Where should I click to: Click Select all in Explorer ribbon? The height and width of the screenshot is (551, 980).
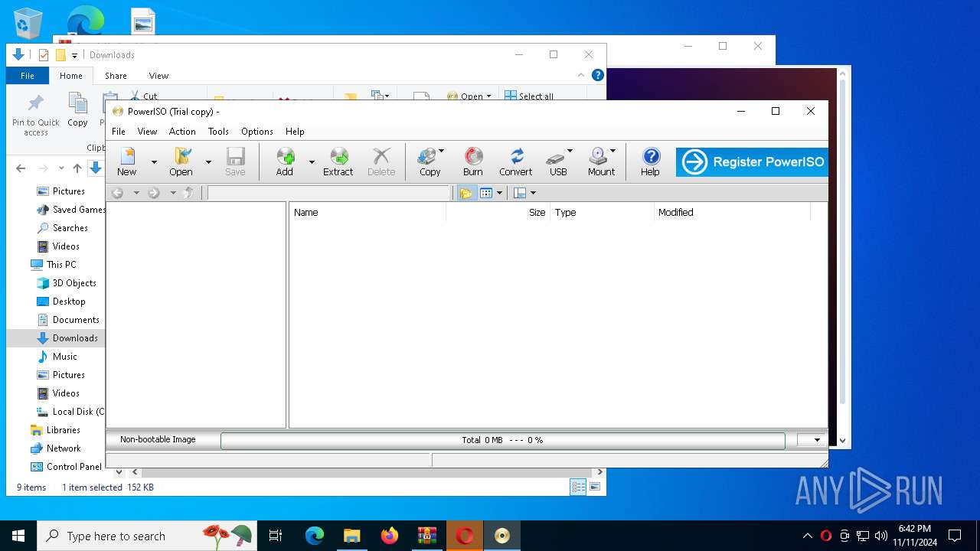pyautogui.click(x=528, y=96)
